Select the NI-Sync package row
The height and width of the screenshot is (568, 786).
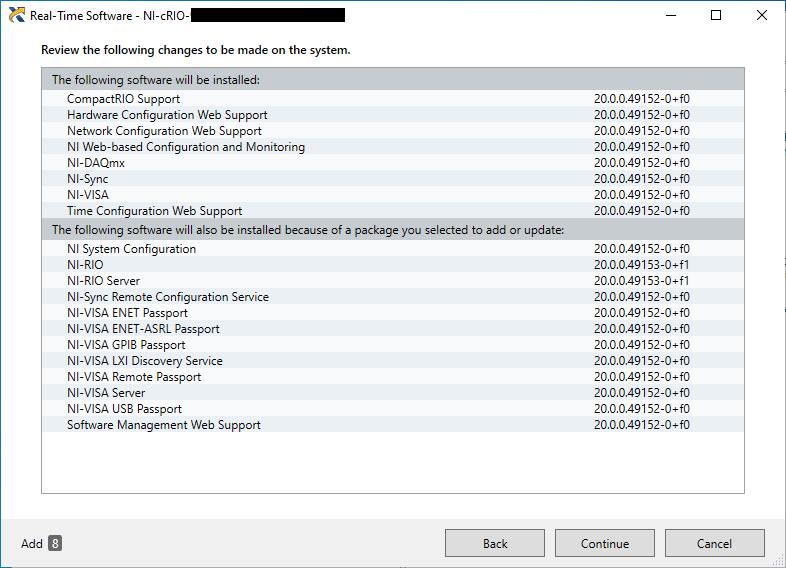(x=88, y=179)
